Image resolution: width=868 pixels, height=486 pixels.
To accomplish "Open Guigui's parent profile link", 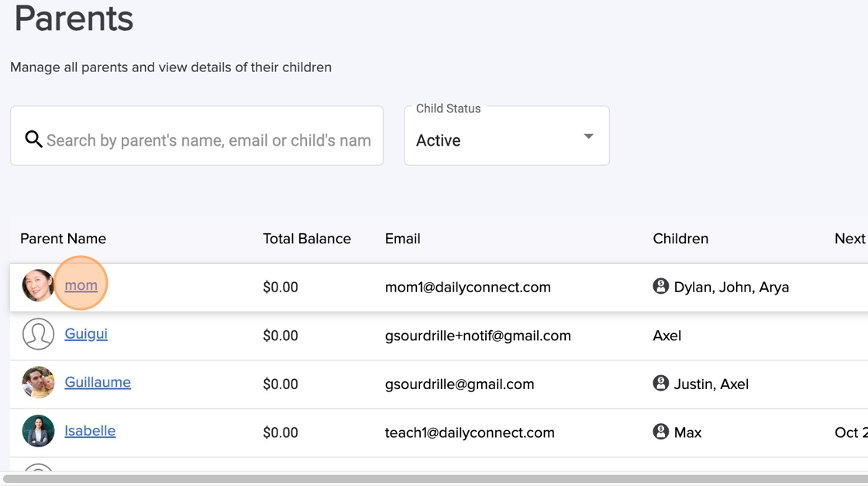I will (x=86, y=334).
